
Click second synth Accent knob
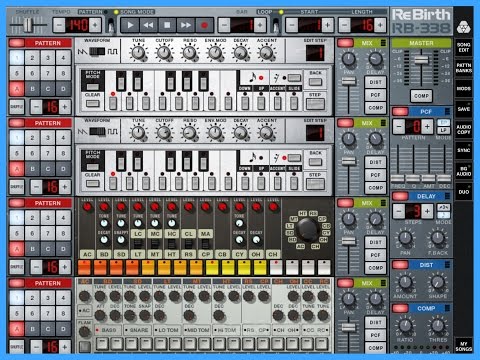coord(266,133)
